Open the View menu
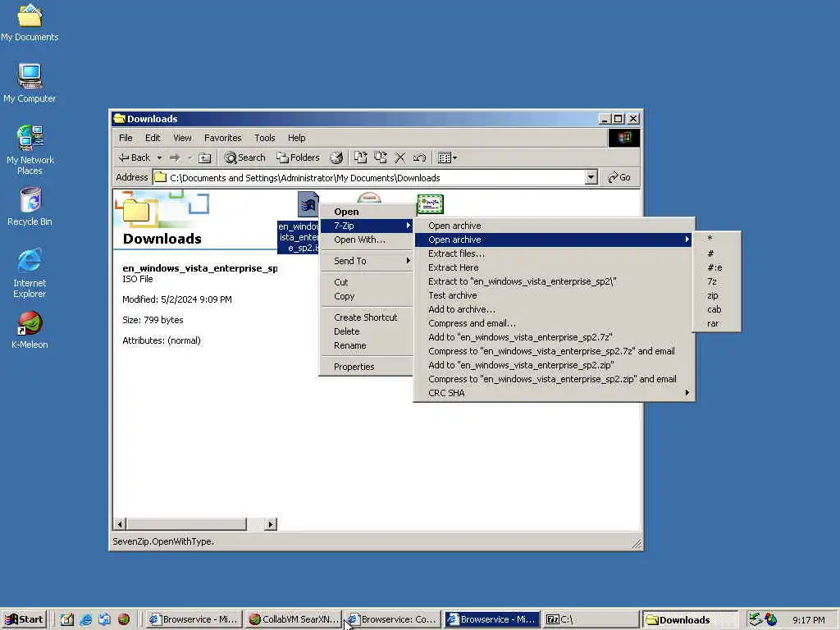 click(x=182, y=138)
